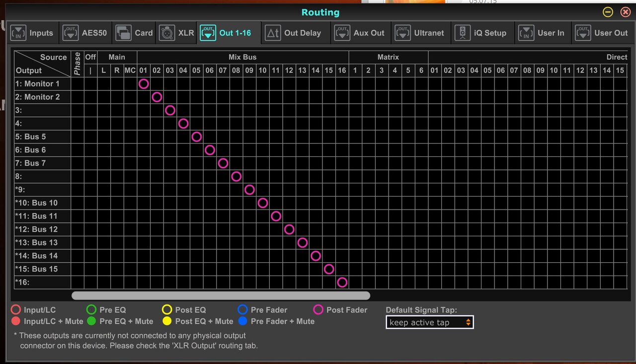Toggle Mix Bus 02 routing for Monitor 2
Viewport: 636px width, 364px height.
click(157, 97)
